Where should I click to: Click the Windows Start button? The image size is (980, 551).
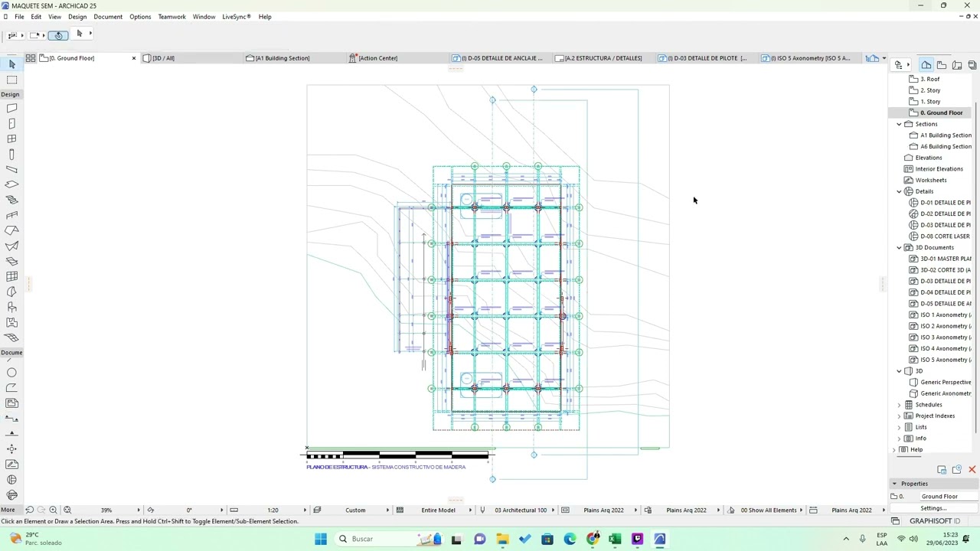pyautogui.click(x=321, y=539)
